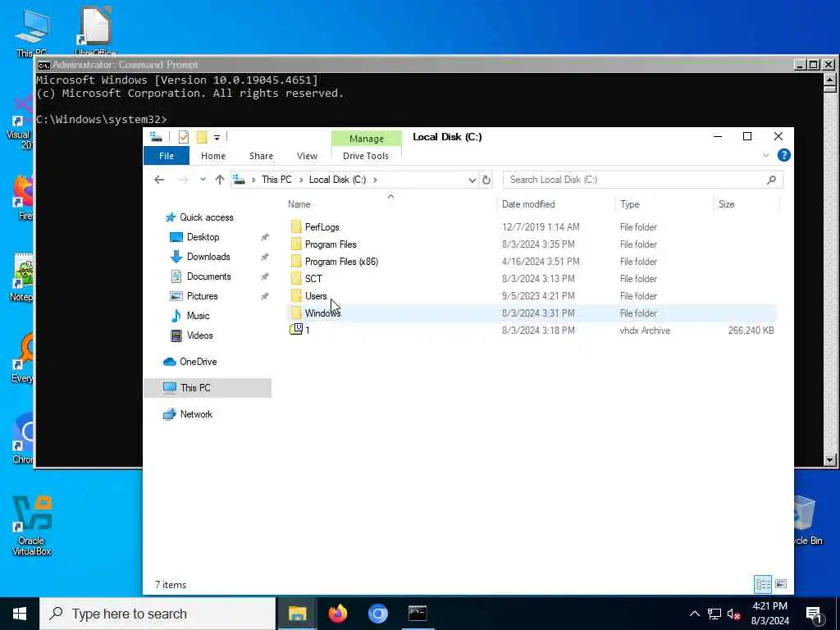
Task: Open Videos in the navigation pane
Action: [199, 336]
